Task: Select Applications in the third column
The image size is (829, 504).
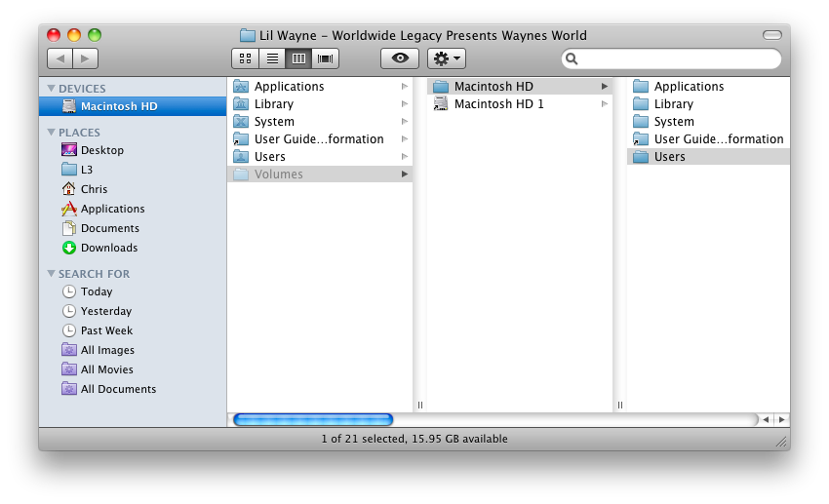Action: click(708, 86)
